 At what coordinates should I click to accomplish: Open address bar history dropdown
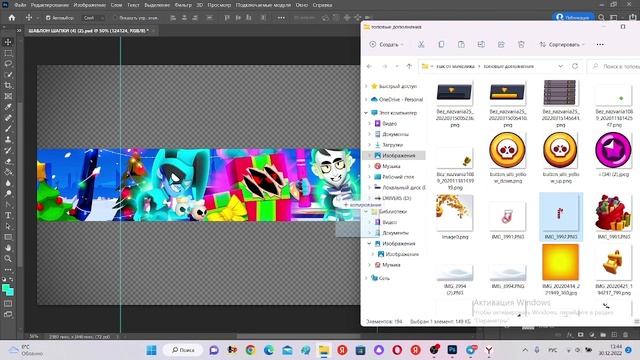(560, 66)
